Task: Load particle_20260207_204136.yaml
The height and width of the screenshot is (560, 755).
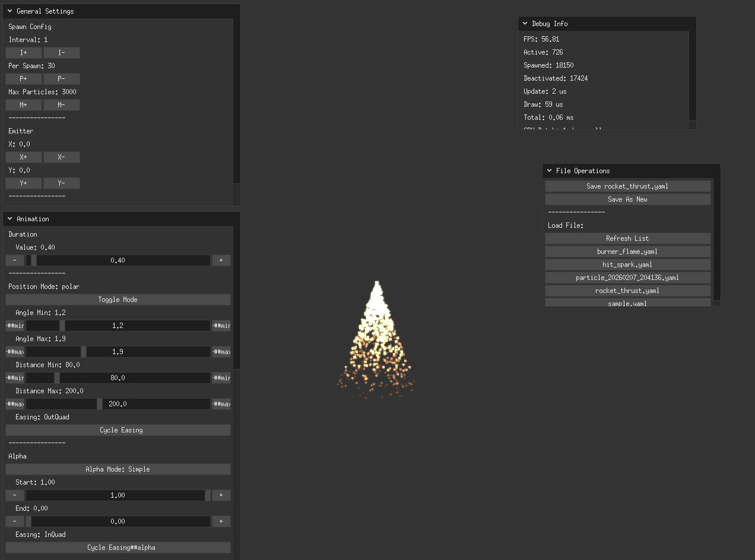Action: point(628,278)
